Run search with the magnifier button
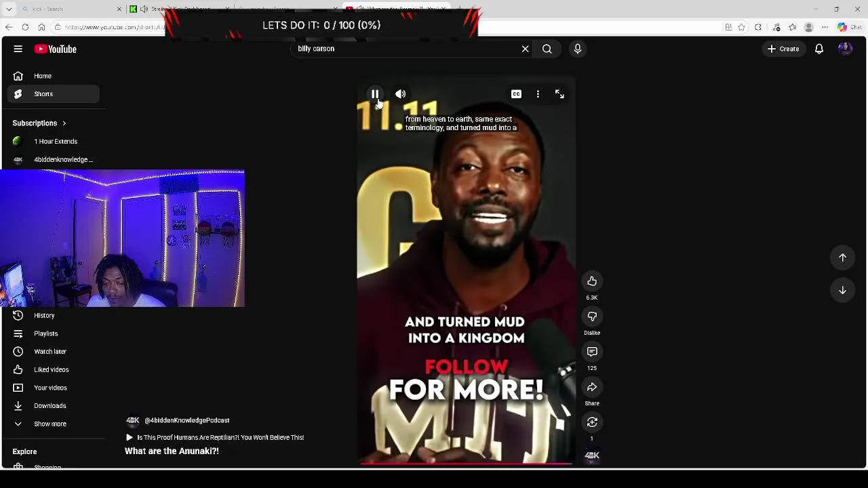Image resolution: width=868 pixels, height=488 pixels. tap(547, 49)
